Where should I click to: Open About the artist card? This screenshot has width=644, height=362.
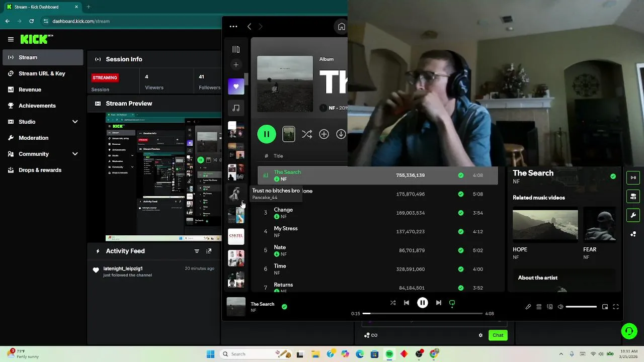565,281
